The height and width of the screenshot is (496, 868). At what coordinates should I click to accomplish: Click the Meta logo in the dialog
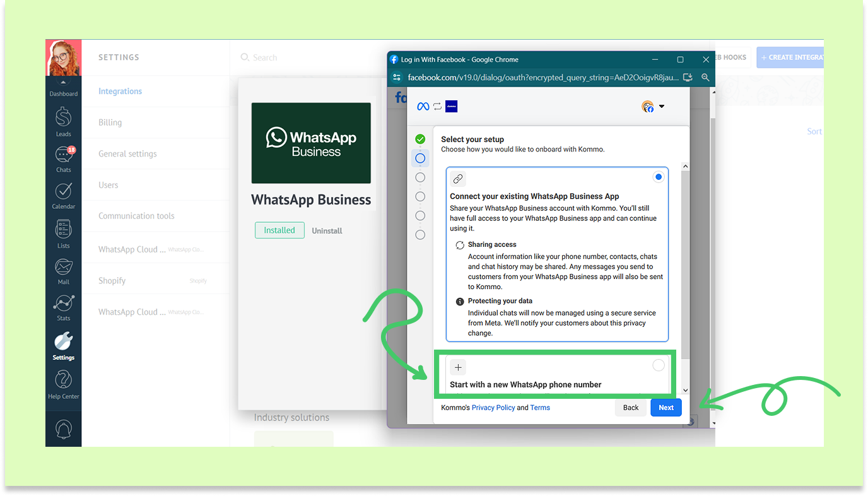pos(423,107)
